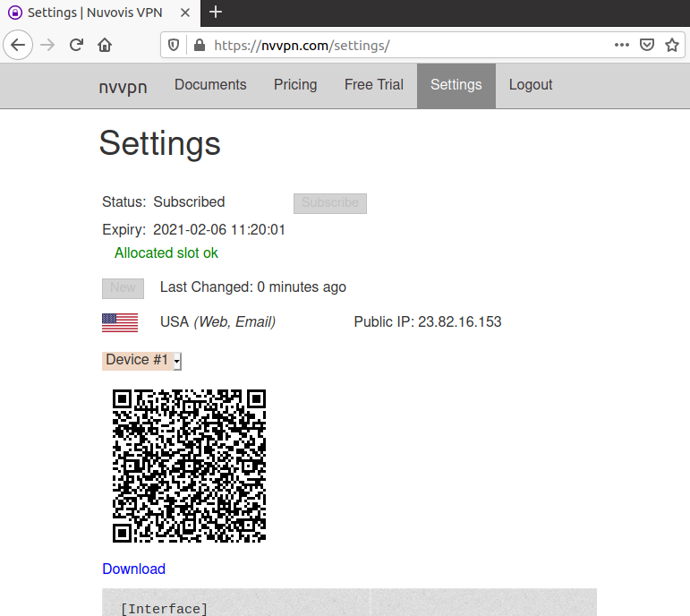Click the greyed Subscribe button

tap(330, 203)
